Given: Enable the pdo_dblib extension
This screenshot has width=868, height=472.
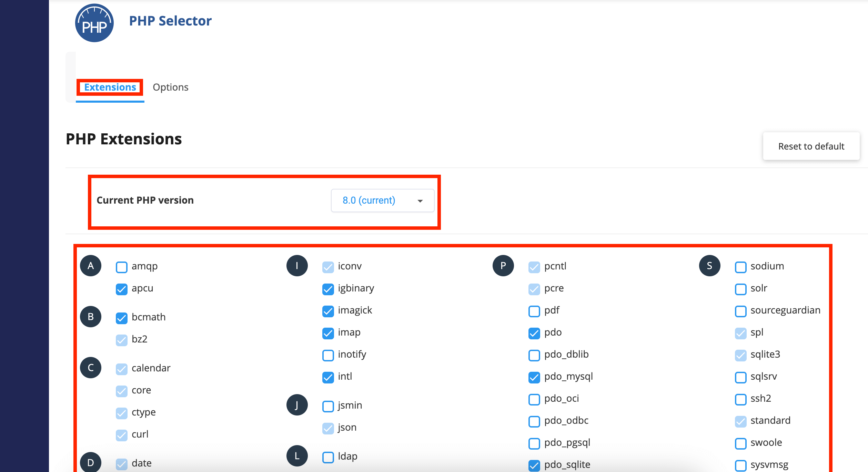Looking at the screenshot, I should point(534,355).
